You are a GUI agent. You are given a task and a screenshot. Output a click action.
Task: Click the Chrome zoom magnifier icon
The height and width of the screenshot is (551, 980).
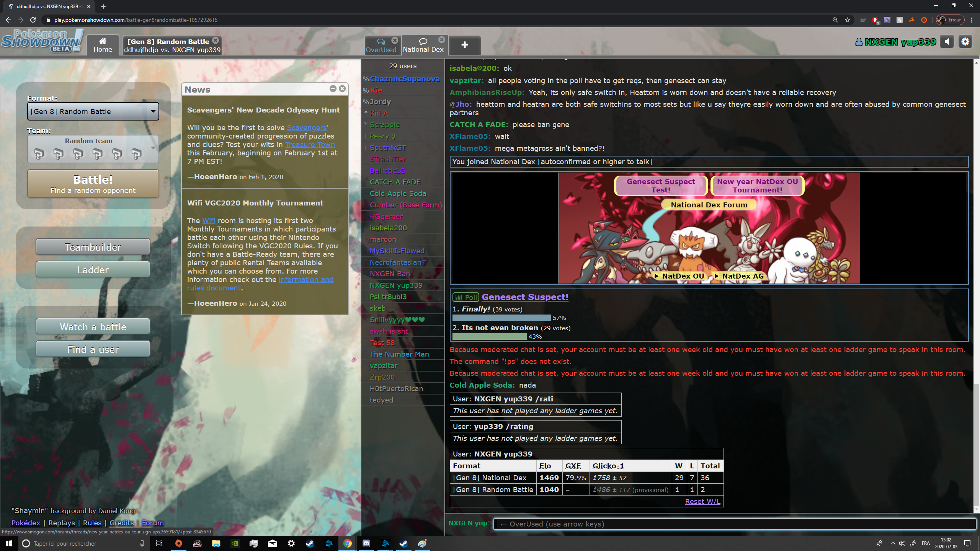tap(835, 20)
